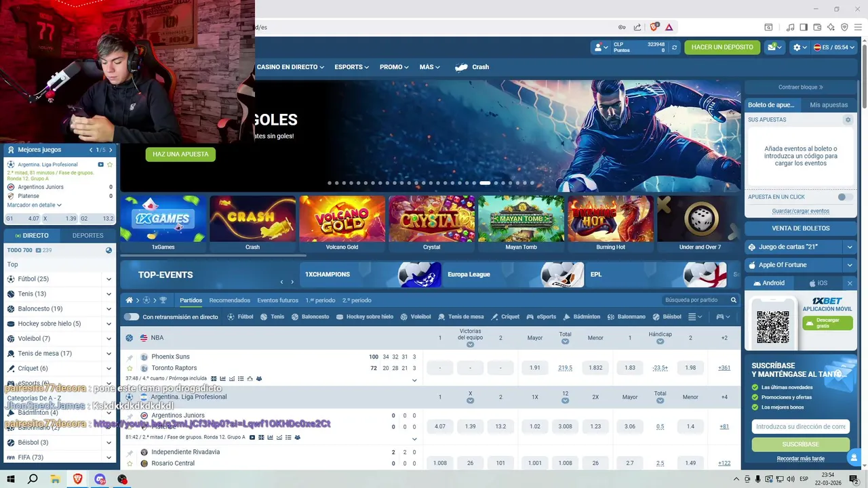
Task: Open the Casino en directo menu
Action: pyautogui.click(x=290, y=67)
